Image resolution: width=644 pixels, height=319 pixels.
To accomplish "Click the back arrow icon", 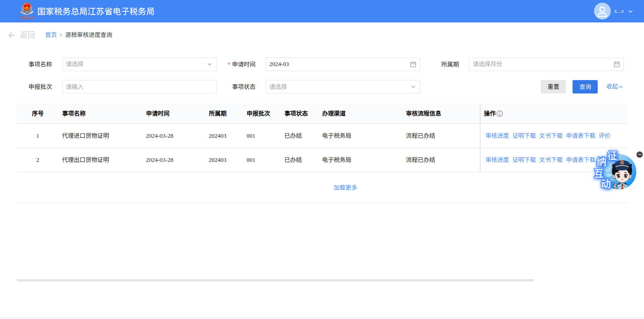I will (12, 35).
